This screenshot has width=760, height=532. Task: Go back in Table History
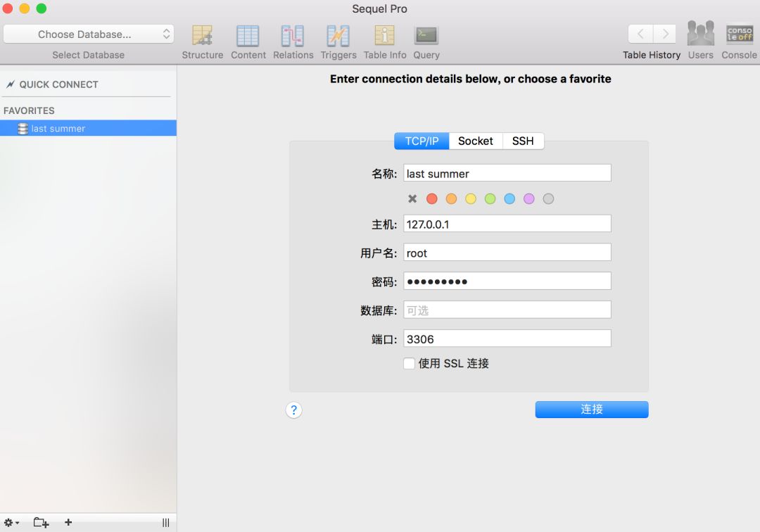pos(640,34)
